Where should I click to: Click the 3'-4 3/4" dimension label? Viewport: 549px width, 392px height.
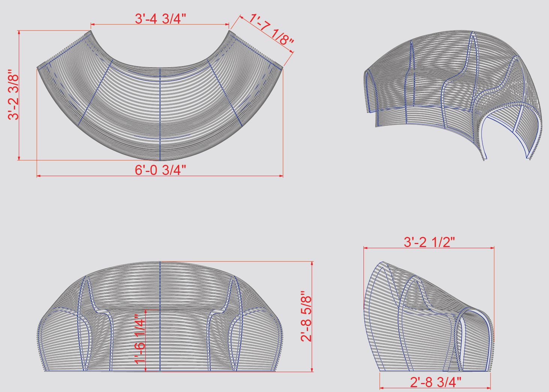(160, 18)
